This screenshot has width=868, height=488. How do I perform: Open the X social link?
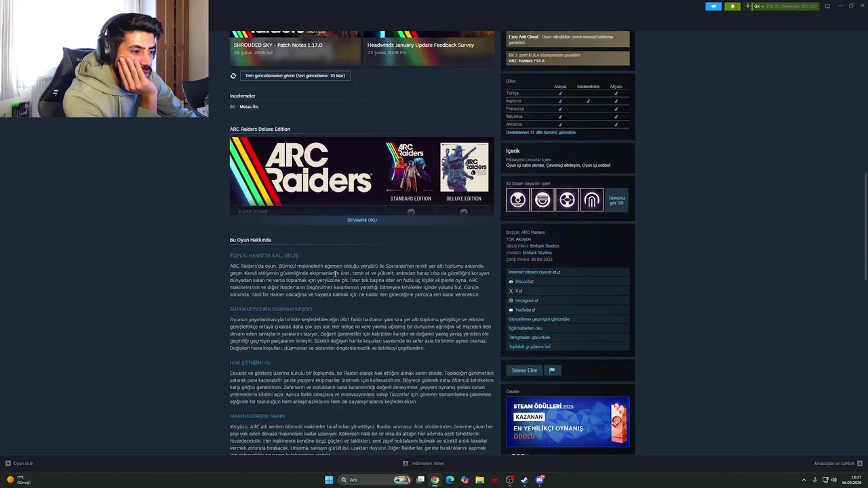568,291
